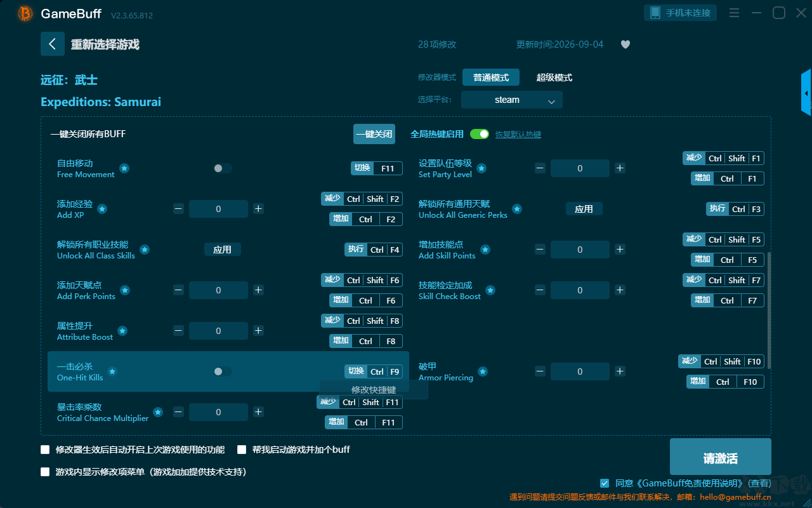Edit Set Party Level increase Ctrl F1 hotkey
Screen dimensions: 812x508
(x=728, y=178)
